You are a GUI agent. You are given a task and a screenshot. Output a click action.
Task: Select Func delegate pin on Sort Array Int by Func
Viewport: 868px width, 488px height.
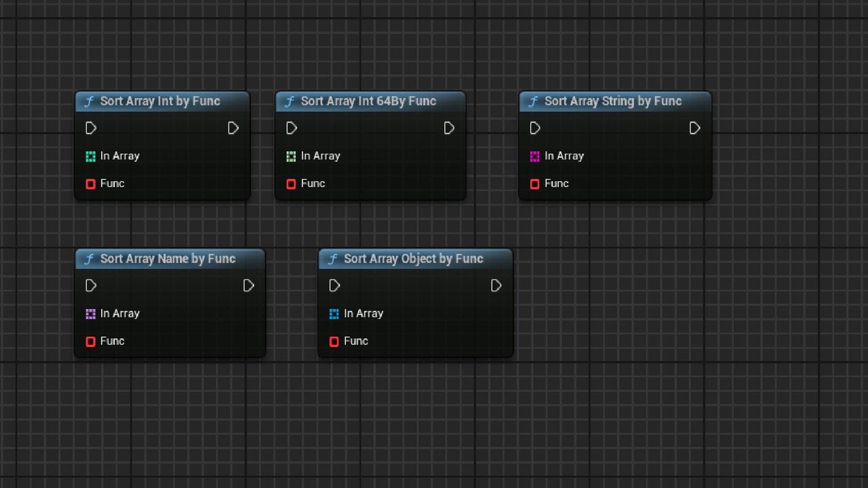[91, 184]
